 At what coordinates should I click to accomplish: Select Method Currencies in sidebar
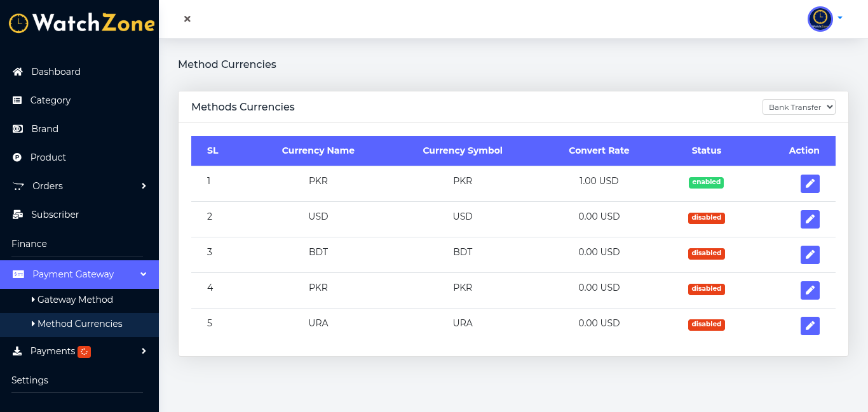(x=79, y=324)
